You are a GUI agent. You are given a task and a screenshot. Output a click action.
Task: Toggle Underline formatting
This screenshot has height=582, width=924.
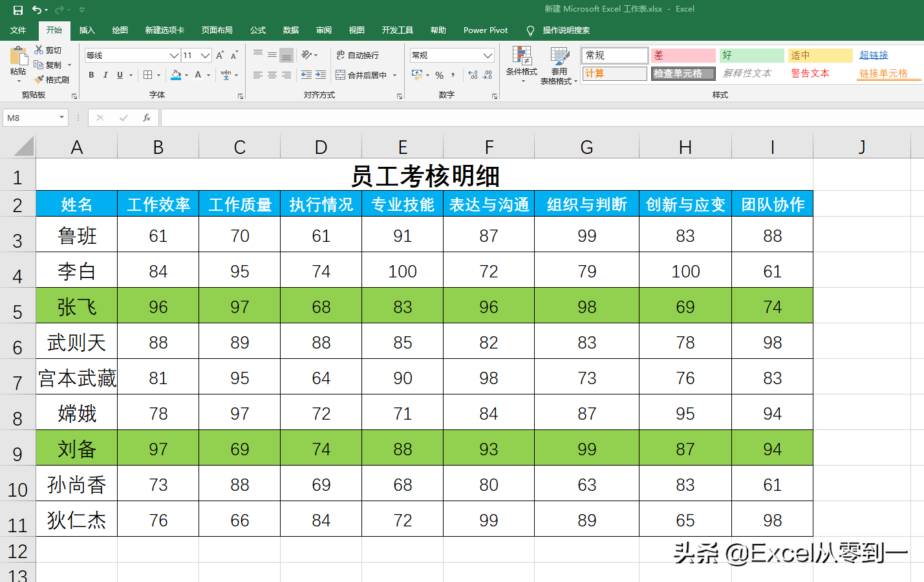click(x=120, y=75)
